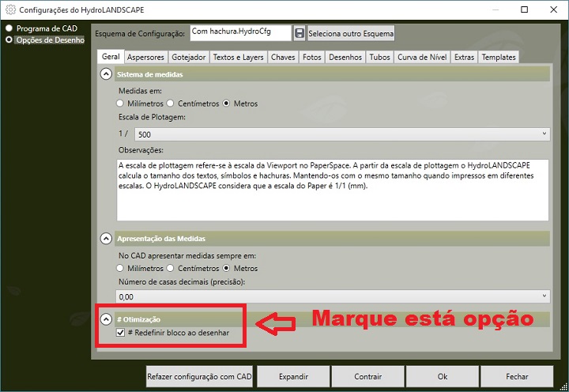Open the Extras tab

(x=464, y=58)
